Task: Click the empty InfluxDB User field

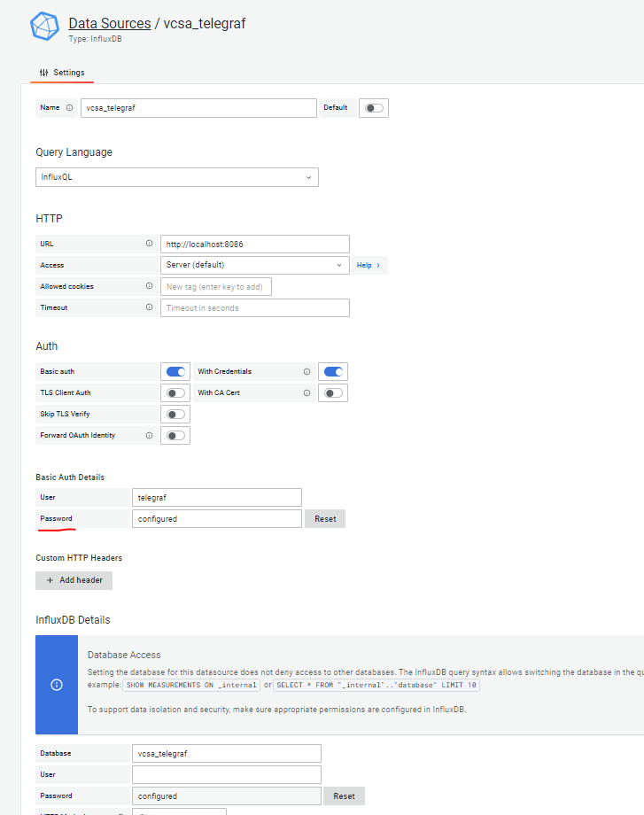Action: click(227, 774)
